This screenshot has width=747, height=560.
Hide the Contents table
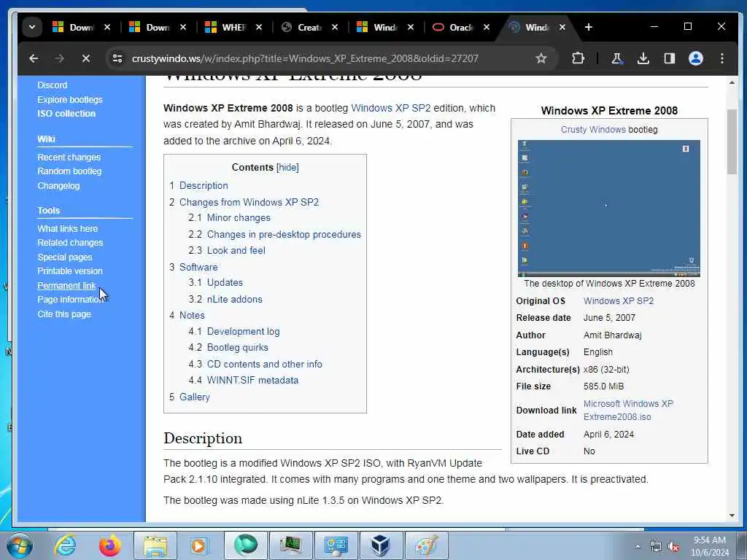coord(287,168)
